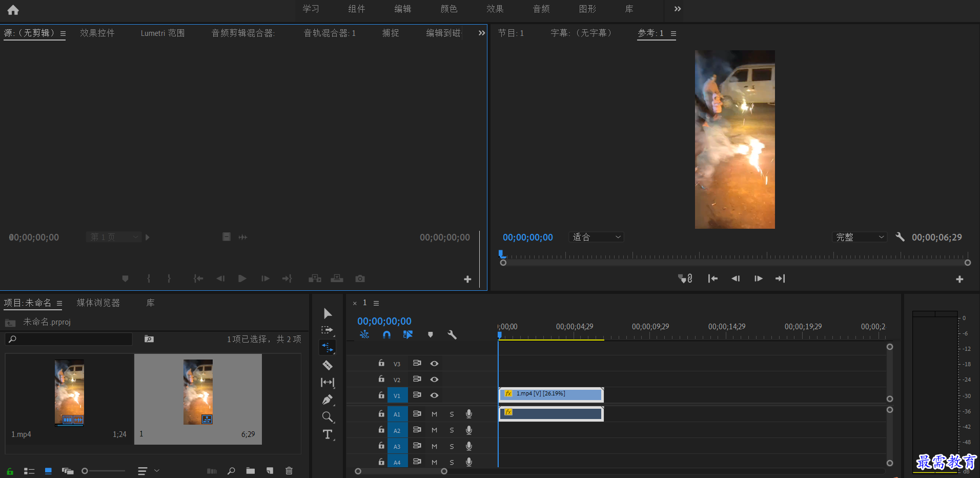This screenshot has width=980, height=478.
Task: Open timeline display settings wrench
Action: point(452,334)
